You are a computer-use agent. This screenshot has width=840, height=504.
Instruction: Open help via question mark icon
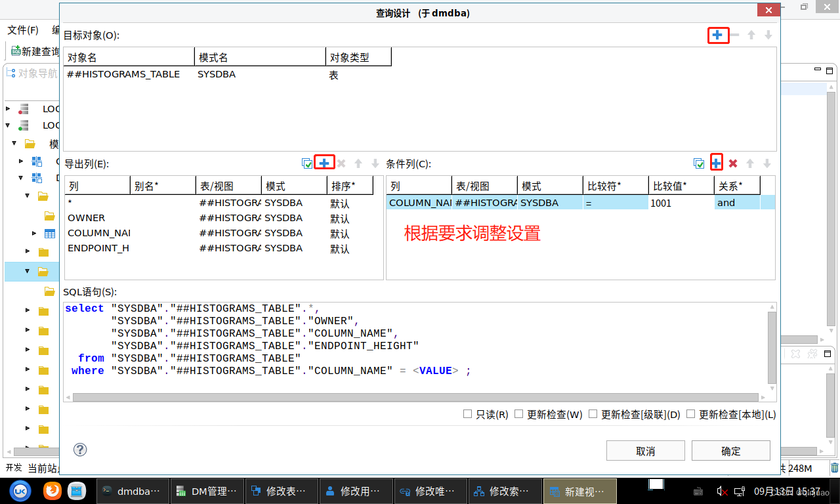[80, 450]
